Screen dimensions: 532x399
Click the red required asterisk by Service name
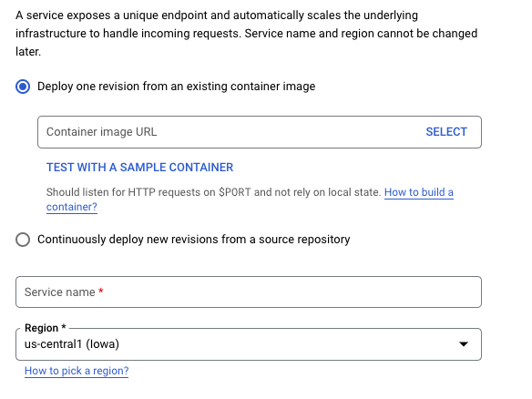click(101, 292)
